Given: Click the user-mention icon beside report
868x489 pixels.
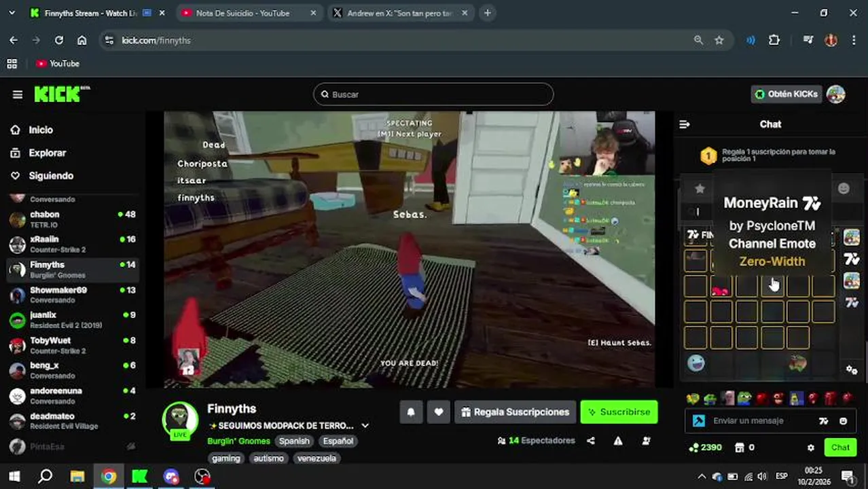Looking at the screenshot, I should (x=646, y=441).
